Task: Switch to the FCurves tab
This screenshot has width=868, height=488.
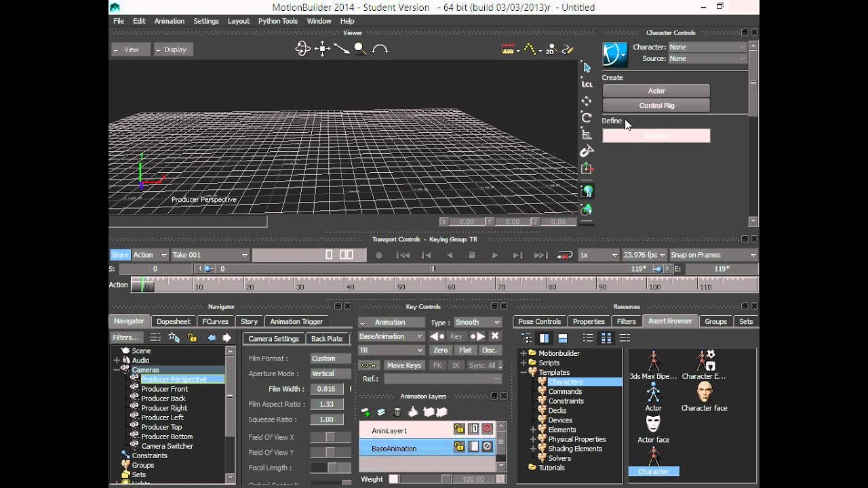Action: [215, 321]
